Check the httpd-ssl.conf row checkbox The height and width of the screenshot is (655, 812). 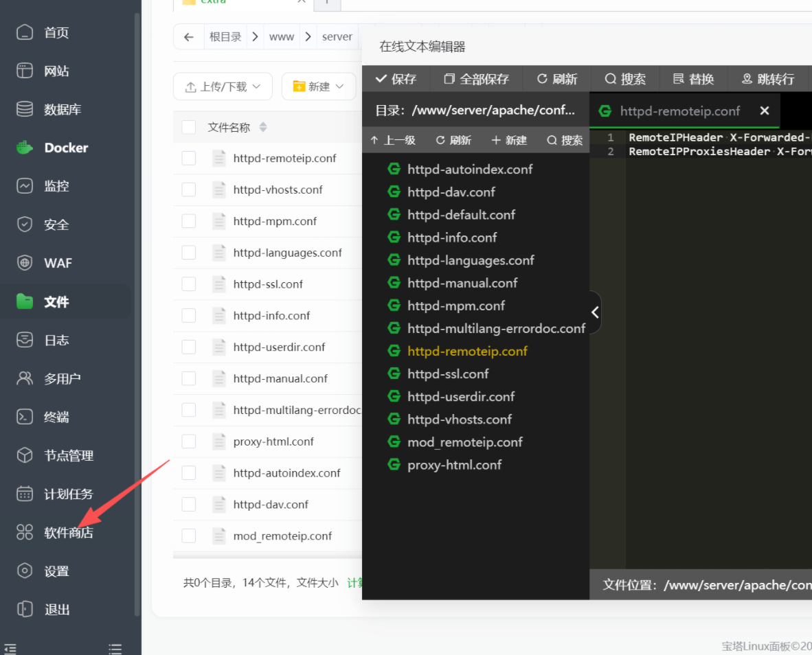click(x=189, y=284)
